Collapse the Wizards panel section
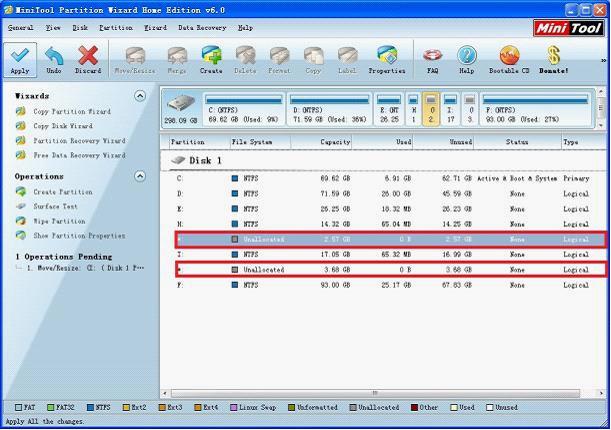Viewport: 611px width, 430px height. (x=140, y=96)
